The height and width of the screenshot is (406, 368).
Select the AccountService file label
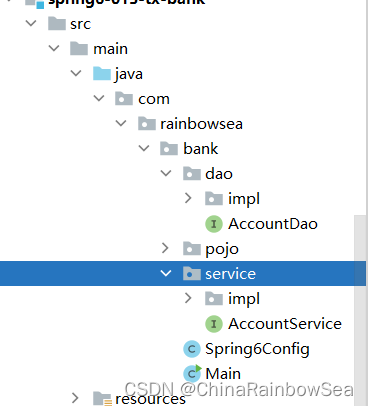285,324
